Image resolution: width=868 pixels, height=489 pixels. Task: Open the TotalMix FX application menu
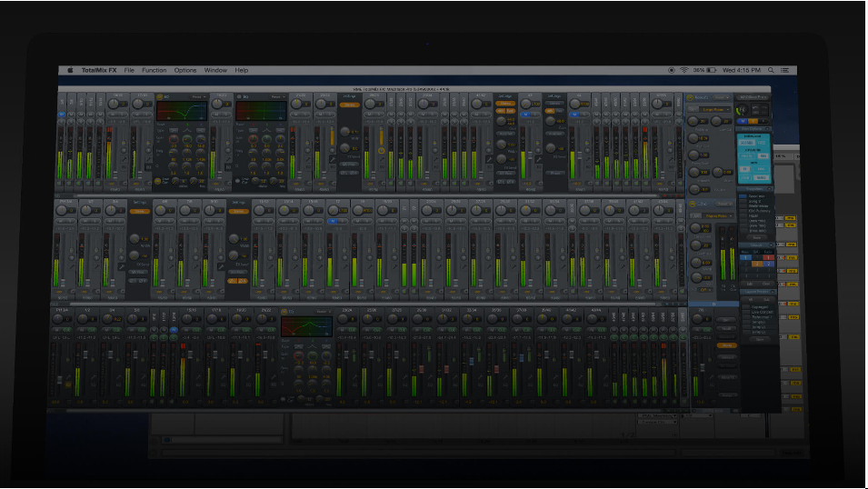99,70
